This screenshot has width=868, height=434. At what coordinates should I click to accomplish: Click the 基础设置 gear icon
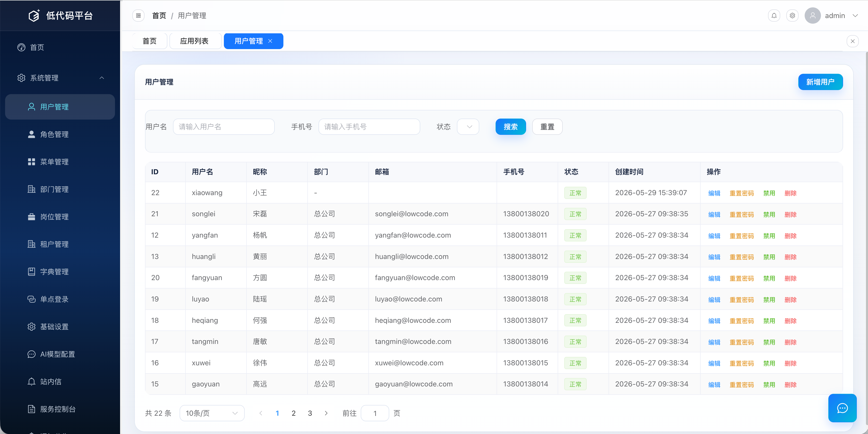point(31,327)
